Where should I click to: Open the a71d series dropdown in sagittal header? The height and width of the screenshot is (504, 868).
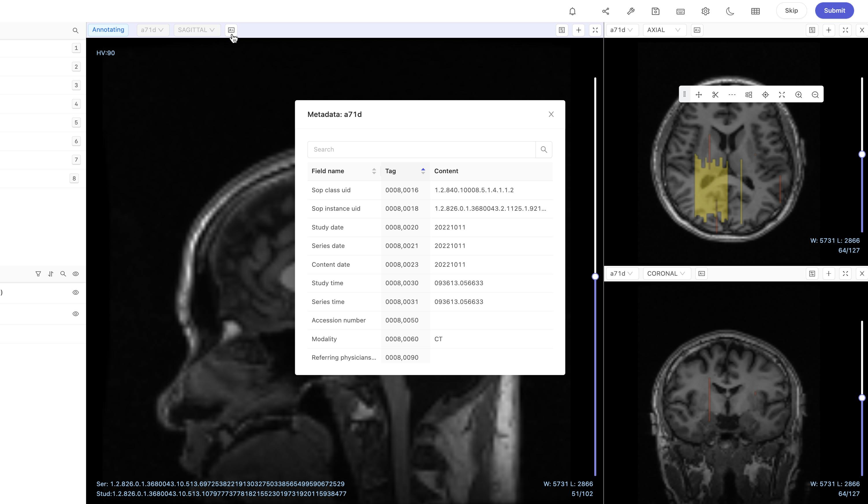152,30
